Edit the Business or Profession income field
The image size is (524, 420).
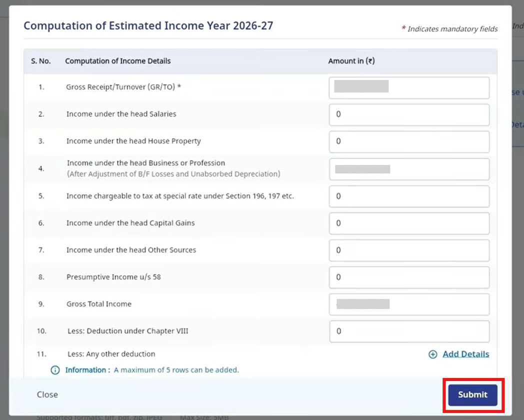point(409,169)
